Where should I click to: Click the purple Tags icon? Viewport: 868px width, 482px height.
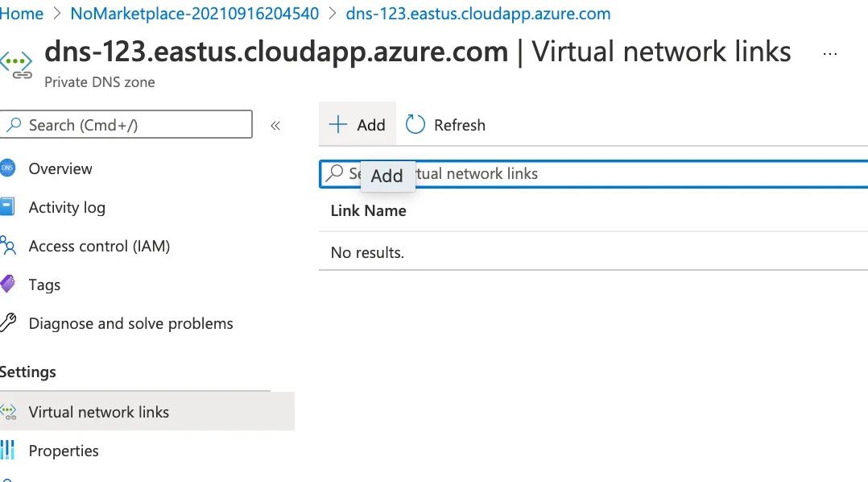pyautogui.click(x=7, y=285)
